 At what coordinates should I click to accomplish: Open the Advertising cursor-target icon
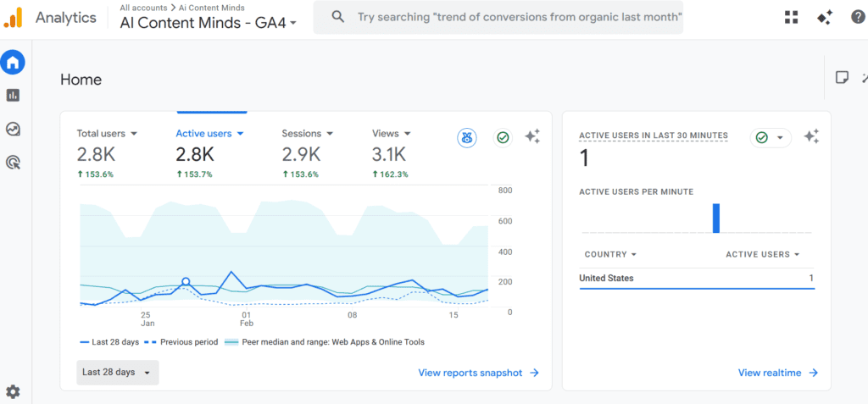(13, 162)
